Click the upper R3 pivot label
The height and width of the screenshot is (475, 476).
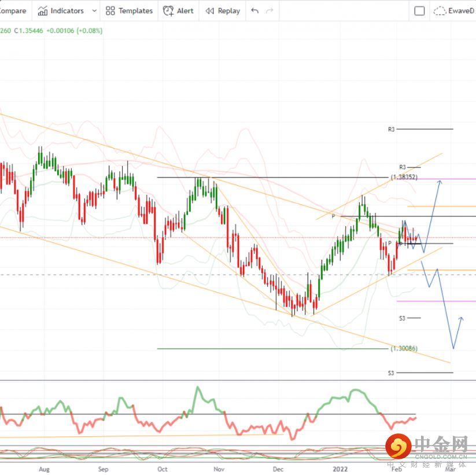pyautogui.click(x=392, y=130)
